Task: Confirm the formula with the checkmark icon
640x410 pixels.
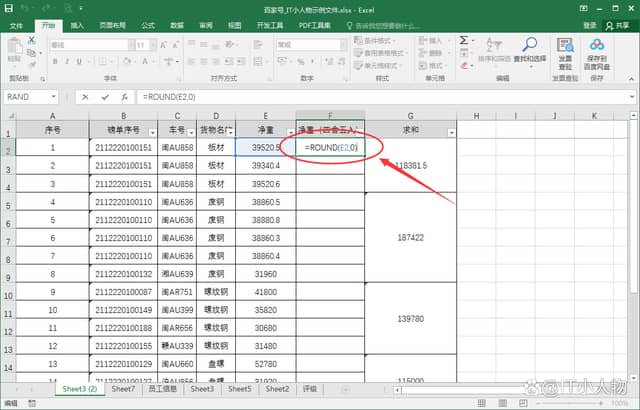Action: [x=102, y=97]
